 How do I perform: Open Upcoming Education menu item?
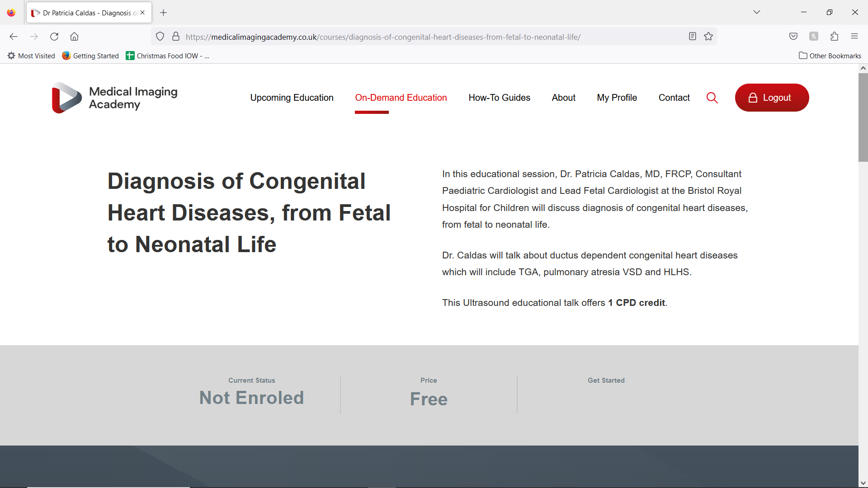[292, 98]
